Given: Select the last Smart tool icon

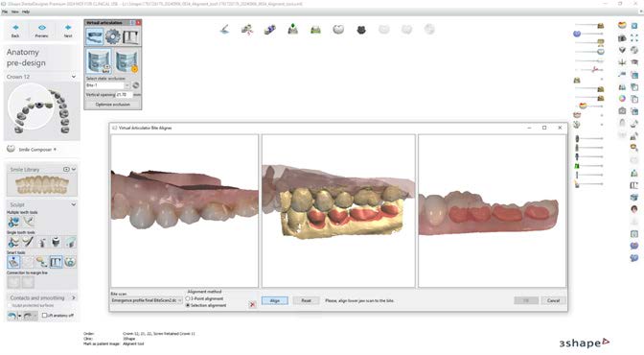Looking at the screenshot, I should tap(70, 262).
